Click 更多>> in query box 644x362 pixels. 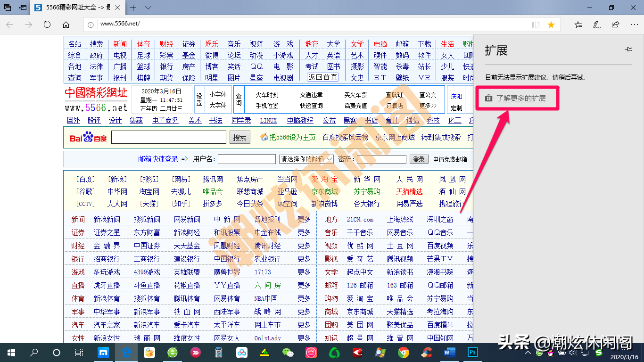[x=428, y=106]
